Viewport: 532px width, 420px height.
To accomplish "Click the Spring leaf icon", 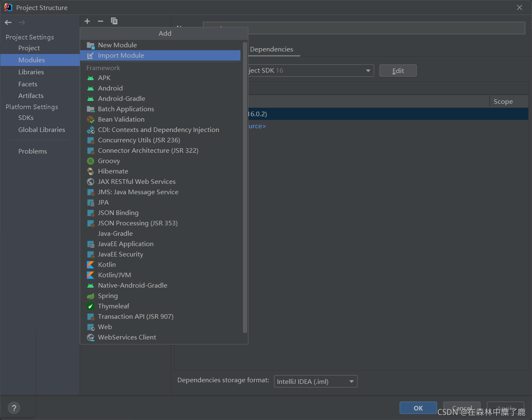I will pos(91,296).
